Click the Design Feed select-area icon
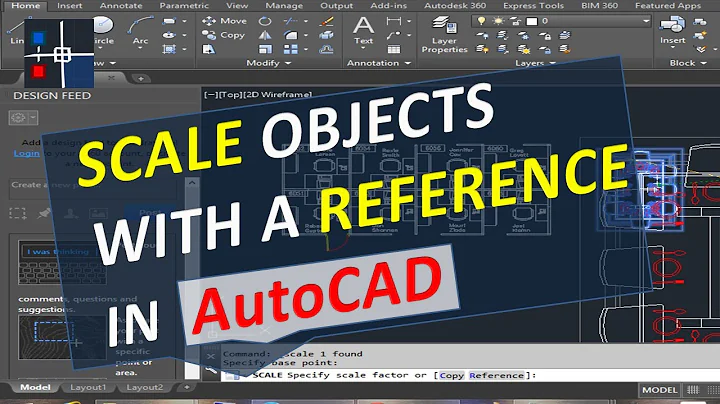The image size is (720, 404). pos(17,213)
